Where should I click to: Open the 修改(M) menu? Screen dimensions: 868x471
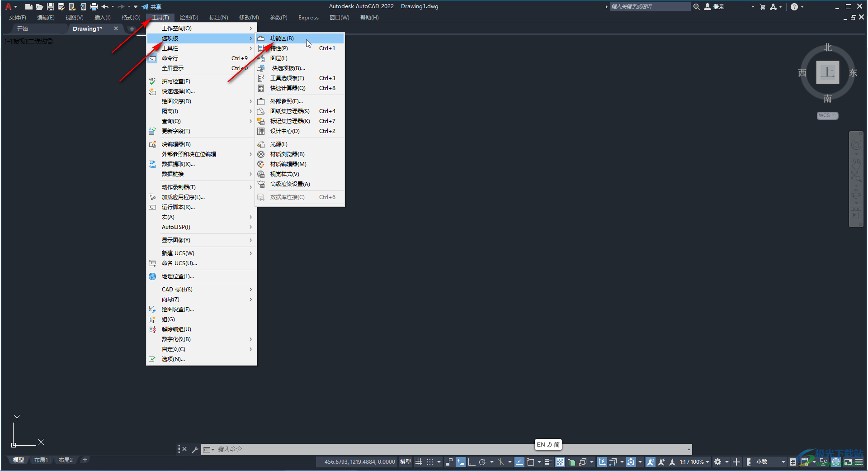pos(249,18)
